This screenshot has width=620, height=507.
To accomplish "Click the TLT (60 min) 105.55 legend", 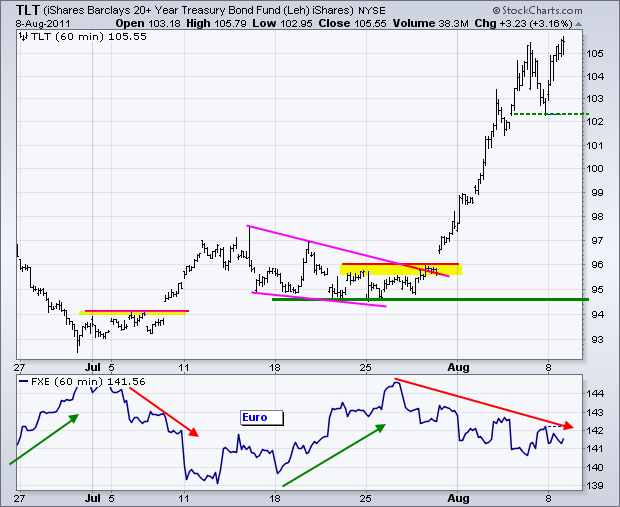I will (88, 37).
